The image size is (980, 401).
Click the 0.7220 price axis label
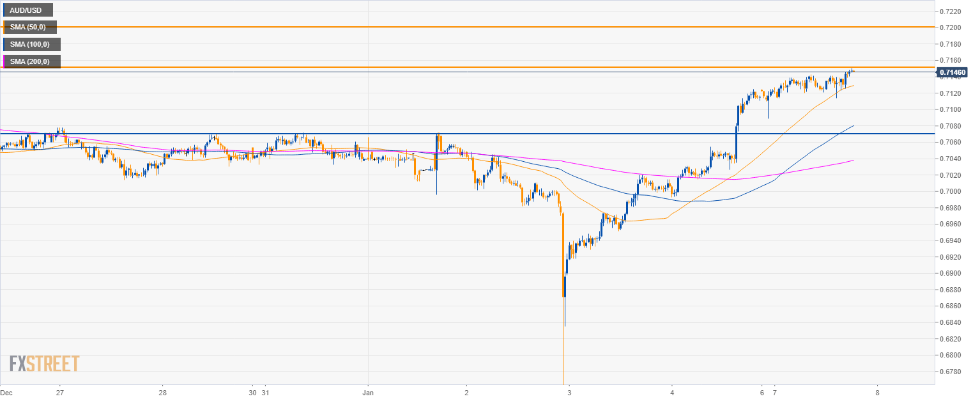tap(952, 12)
